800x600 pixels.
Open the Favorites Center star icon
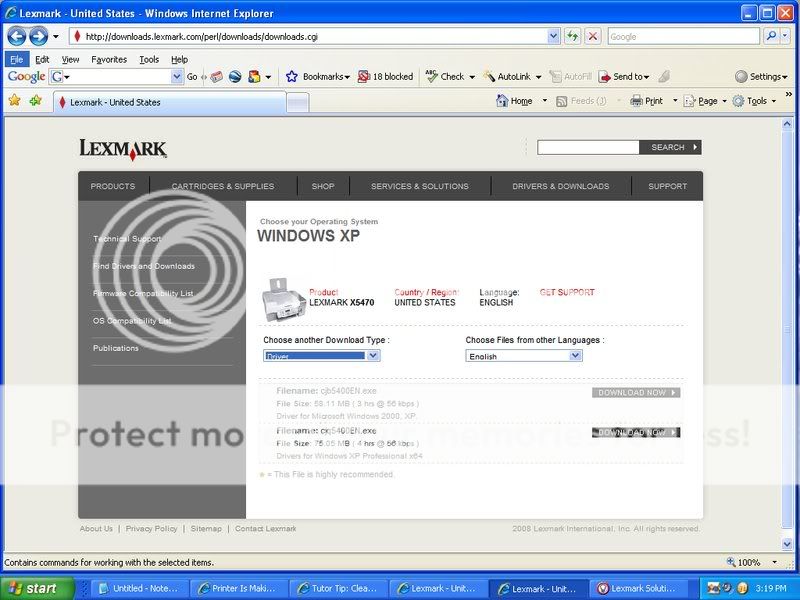(14, 101)
